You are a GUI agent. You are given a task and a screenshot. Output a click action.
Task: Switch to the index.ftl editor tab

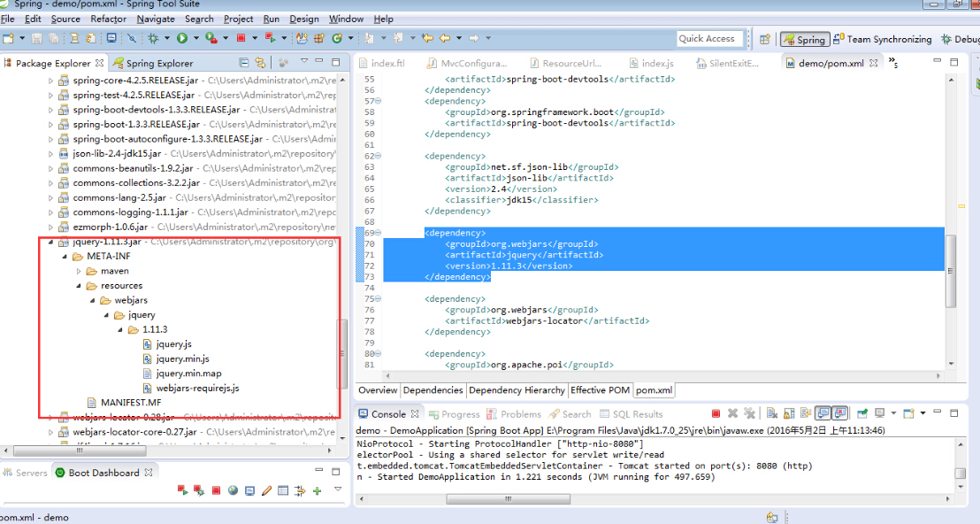point(381,63)
